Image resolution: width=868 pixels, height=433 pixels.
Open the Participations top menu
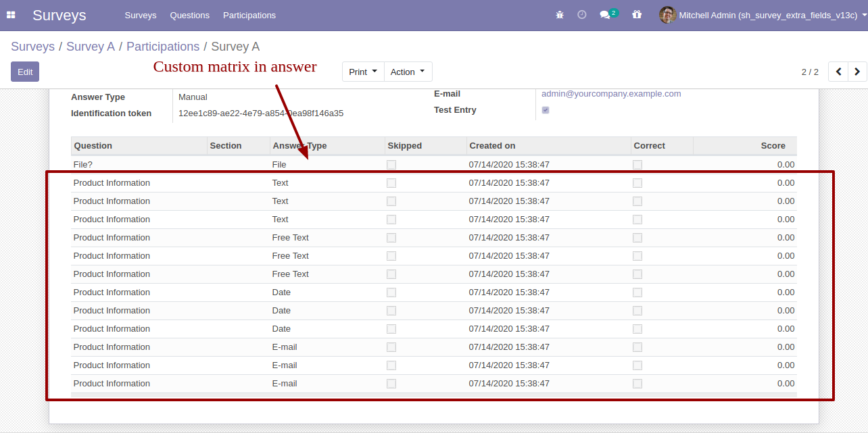pos(249,15)
